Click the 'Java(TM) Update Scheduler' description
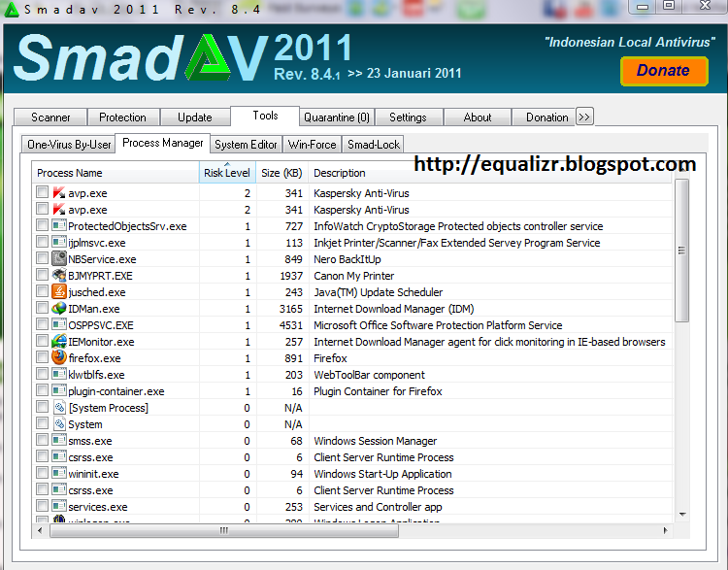 (378, 291)
